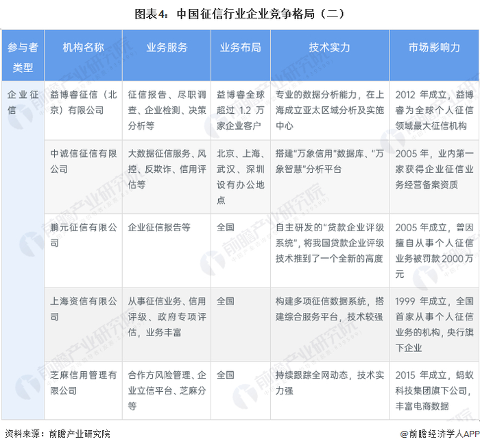The width and height of the screenshot is (480, 448).
Task: Click the 鹏元征信有限公司 cell
Action: click(x=83, y=251)
